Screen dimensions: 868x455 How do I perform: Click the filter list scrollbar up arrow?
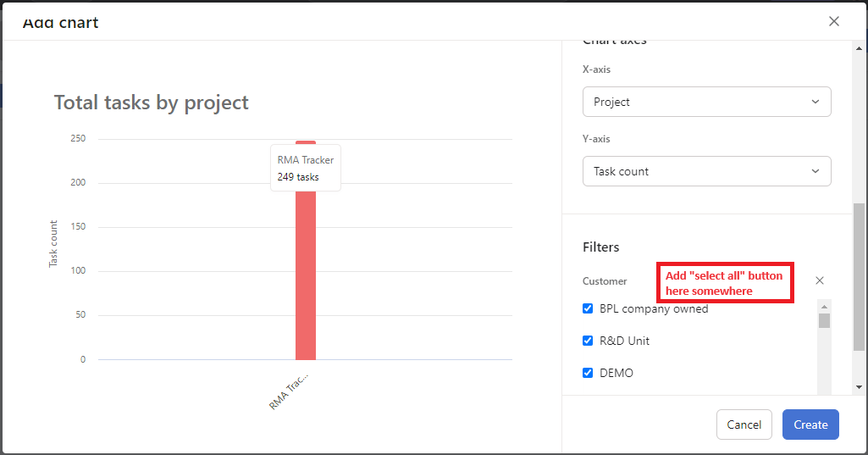[824, 306]
